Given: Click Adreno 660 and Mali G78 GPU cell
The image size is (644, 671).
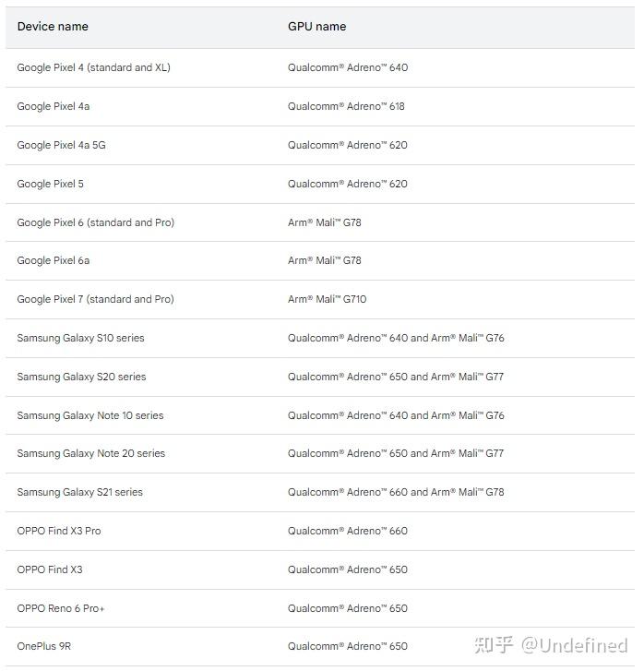Looking at the screenshot, I should coord(396,492).
